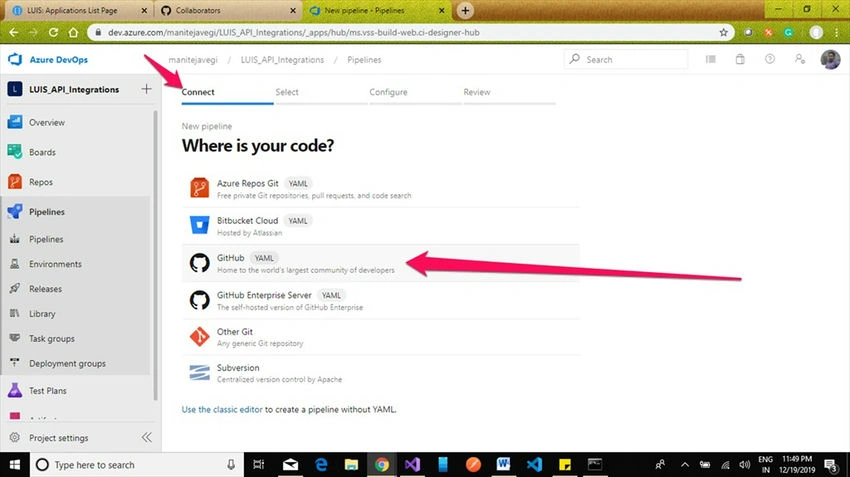Open Overview in the sidebar
The image size is (850, 477).
[x=47, y=123]
